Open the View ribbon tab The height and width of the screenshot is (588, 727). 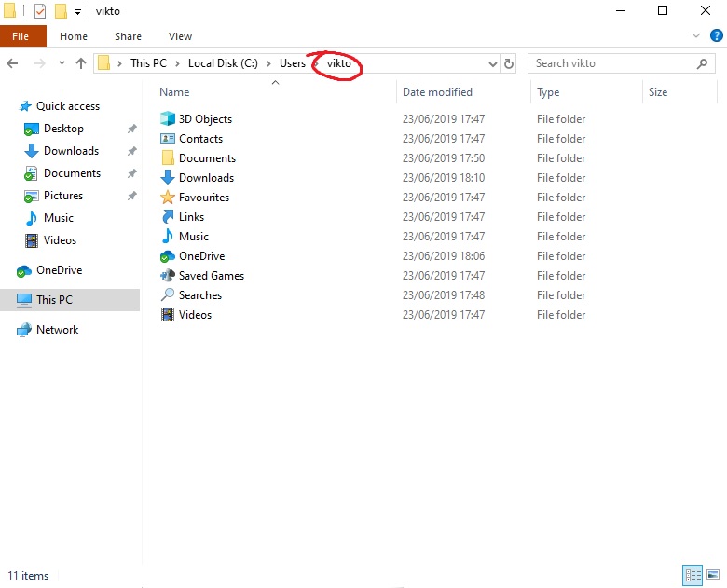(181, 36)
